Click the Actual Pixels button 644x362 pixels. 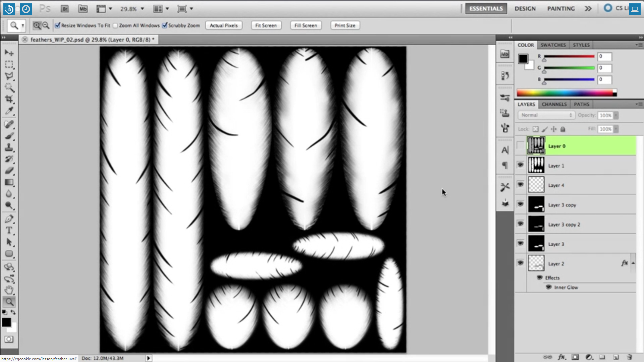point(223,25)
